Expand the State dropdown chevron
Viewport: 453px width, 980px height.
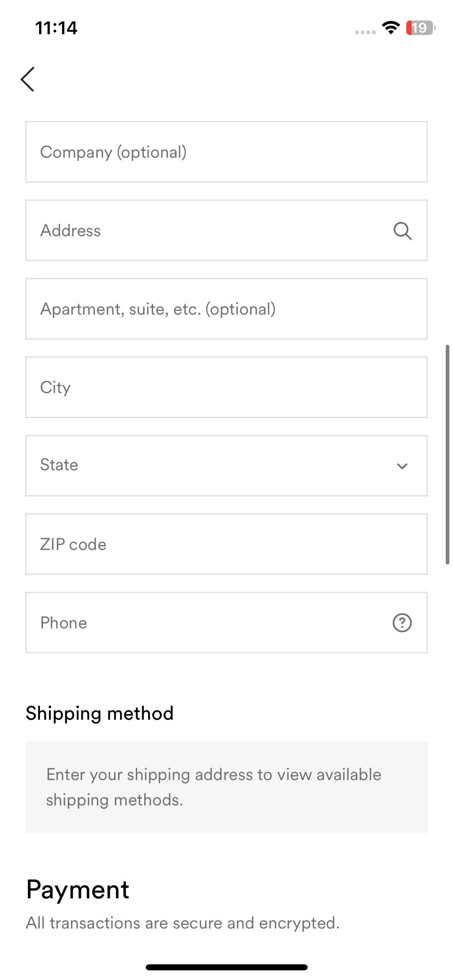402,466
